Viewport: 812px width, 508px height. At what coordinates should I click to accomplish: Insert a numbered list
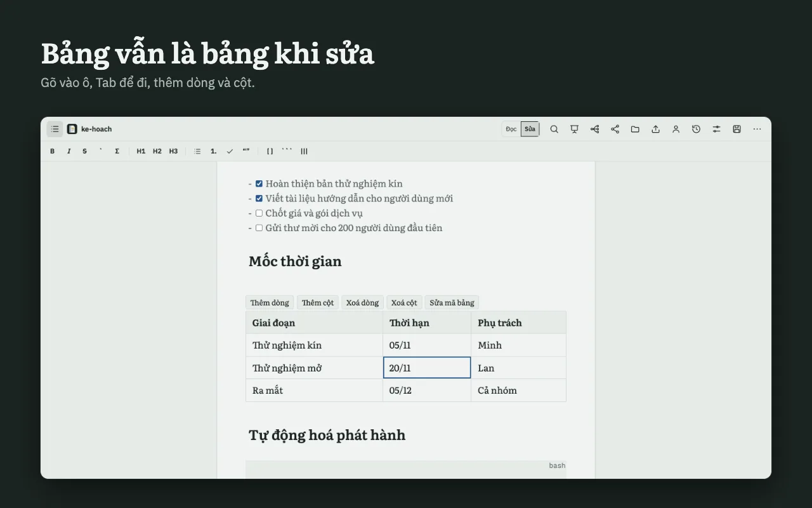214,151
